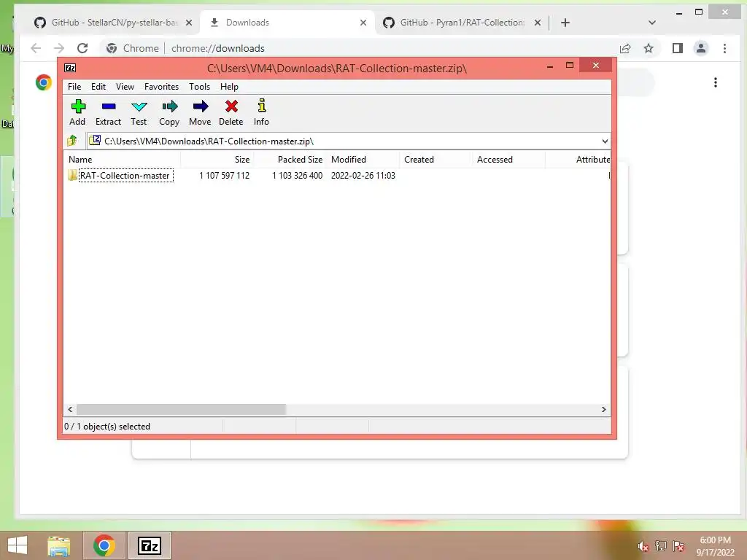Expand the 7-Zip address path dropdown

[605, 141]
